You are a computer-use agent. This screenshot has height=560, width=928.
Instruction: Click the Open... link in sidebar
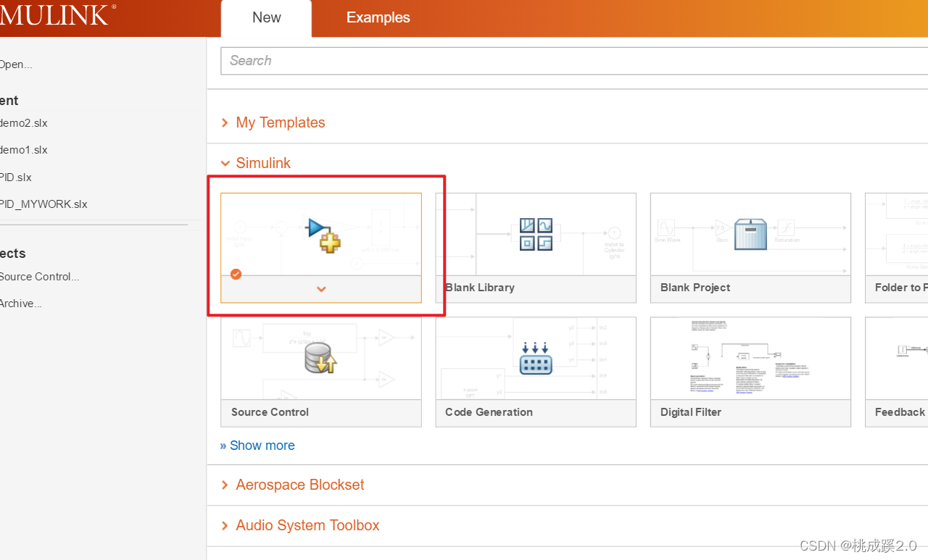[x=15, y=64]
